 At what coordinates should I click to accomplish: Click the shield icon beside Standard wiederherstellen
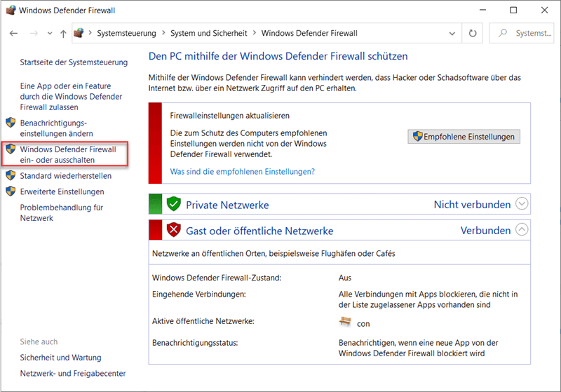pyautogui.click(x=11, y=175)
